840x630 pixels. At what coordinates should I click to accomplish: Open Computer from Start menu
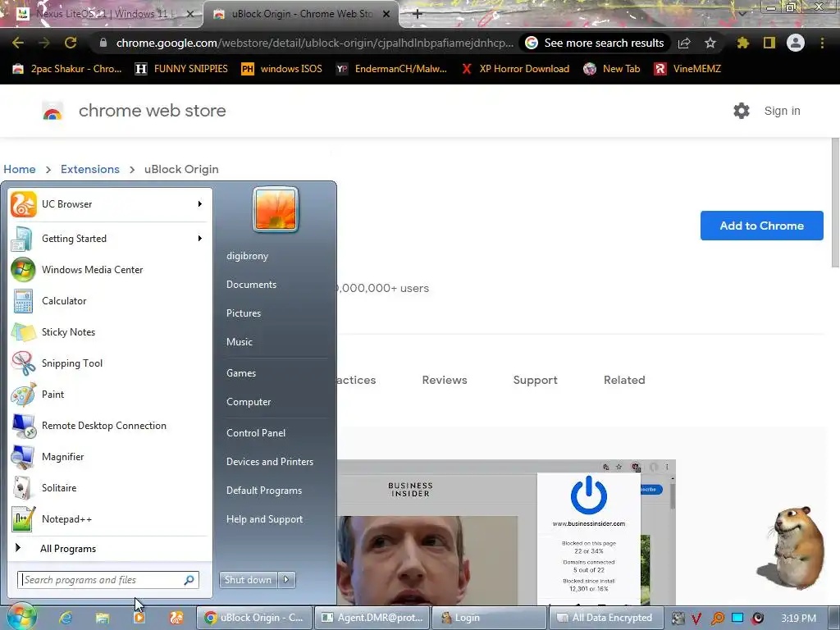[249, 402]
